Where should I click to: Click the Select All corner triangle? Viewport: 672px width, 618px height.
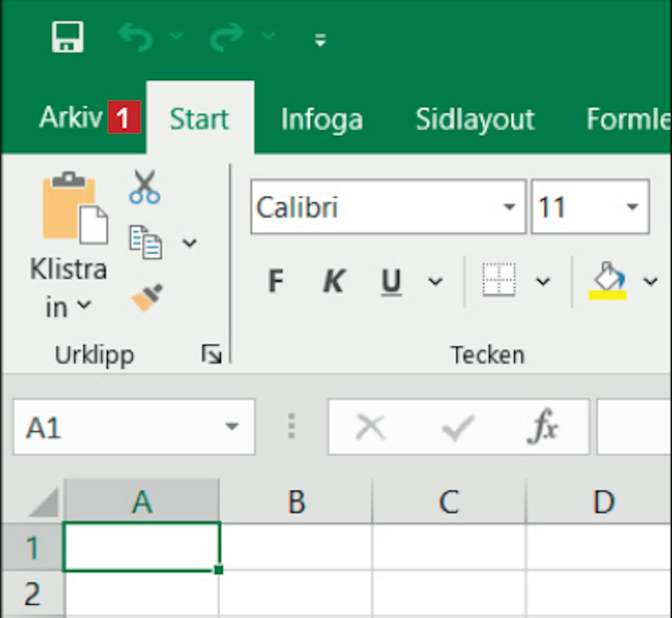pyautogui.click(x=43, y=503)
